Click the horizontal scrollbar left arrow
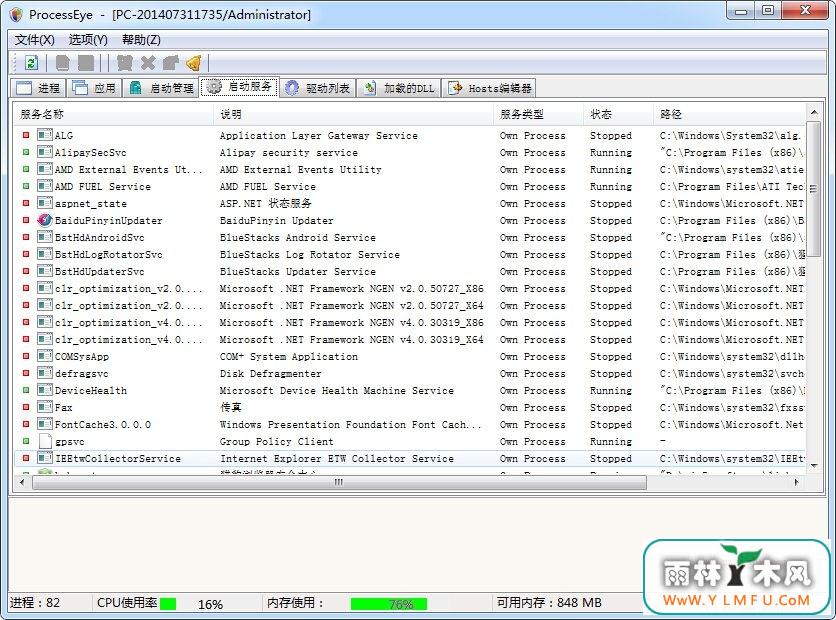This screenshot has height=620, width=836. pyautogui.click(x=22, y=482)
